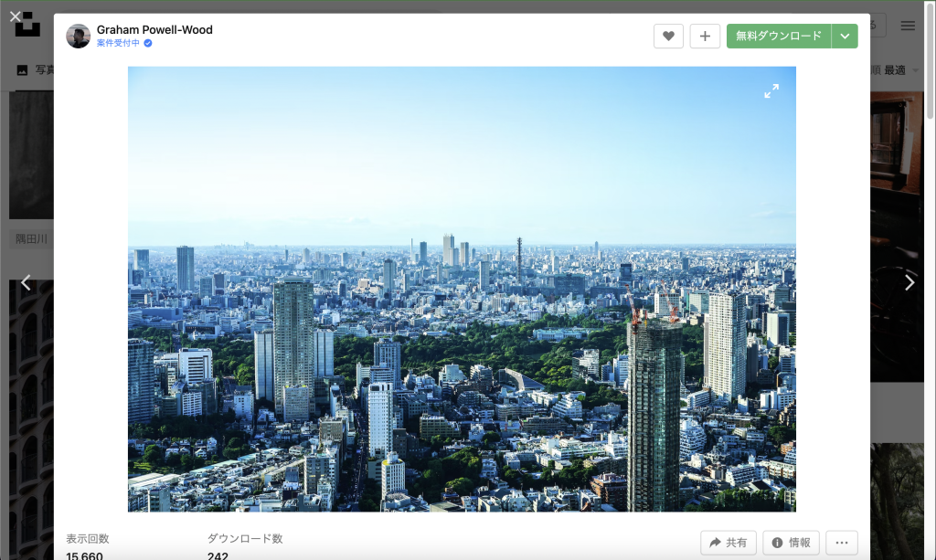Open download size options dropdown arrow

point(845,36)
